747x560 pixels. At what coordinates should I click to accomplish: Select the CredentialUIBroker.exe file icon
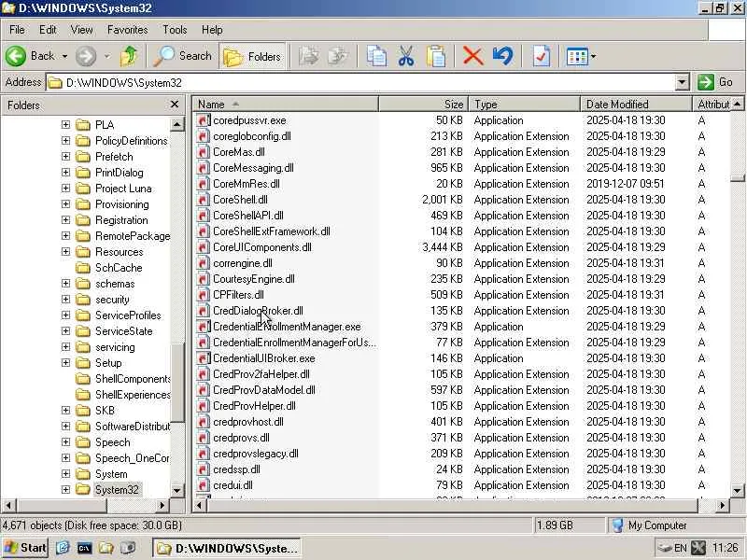tap(203, 358)
